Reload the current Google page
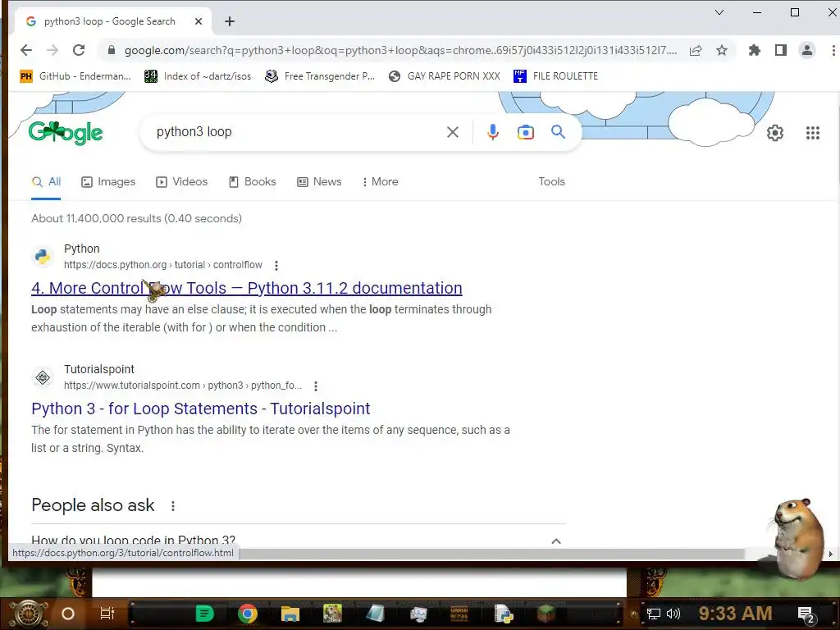Image resolution: width=840 pixels, height=630 pixels. (79, 50)
